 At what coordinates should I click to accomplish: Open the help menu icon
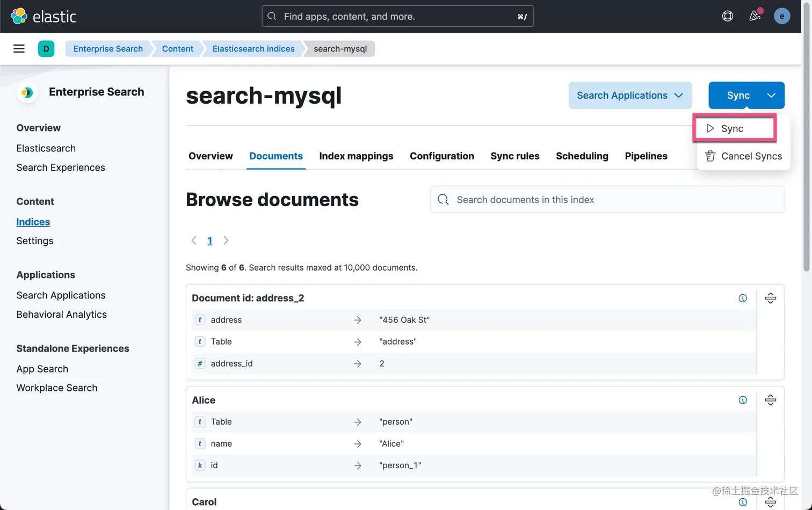(x=728, y=16)
